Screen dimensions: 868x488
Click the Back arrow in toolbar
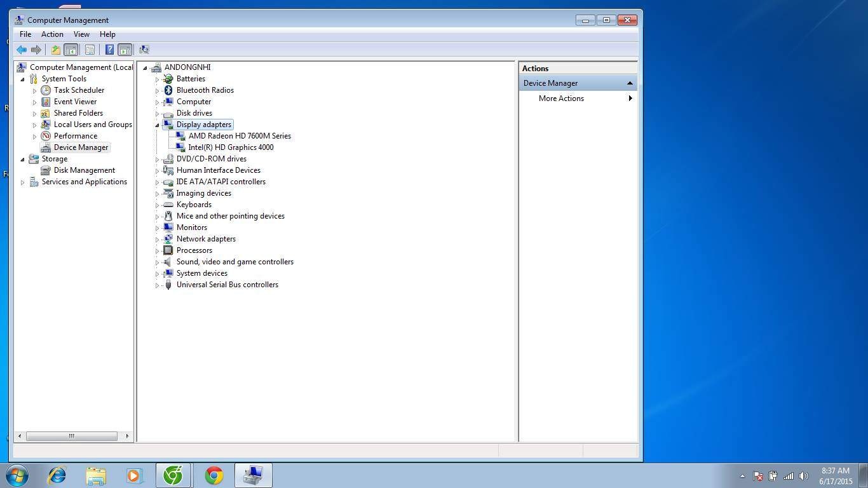coord(22,50)
